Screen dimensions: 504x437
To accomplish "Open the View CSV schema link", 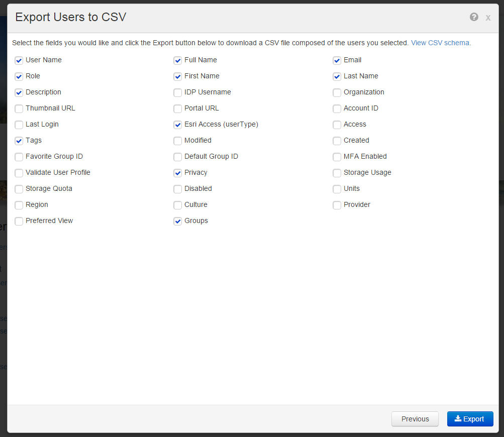I will (x=441, y=43).
